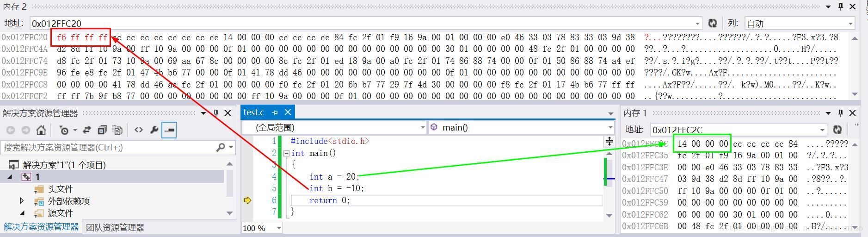Select project 1 in the tree

click(37, 177)
